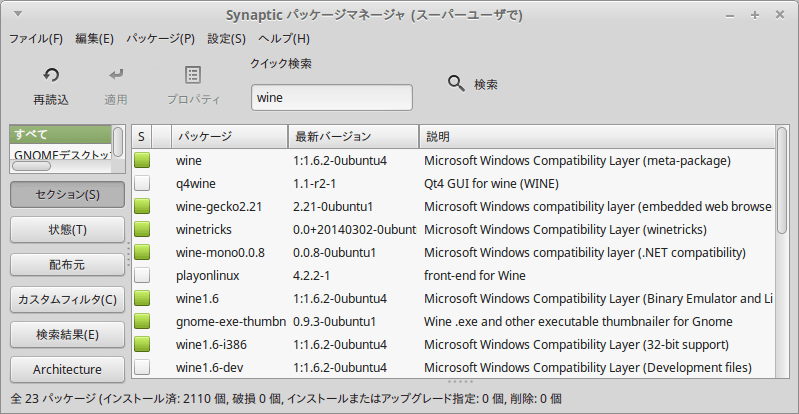Viewport: 799px width, 414px height.
Task: Click version 4.2.2-1 cell
Action: click(x=311, y=275)
